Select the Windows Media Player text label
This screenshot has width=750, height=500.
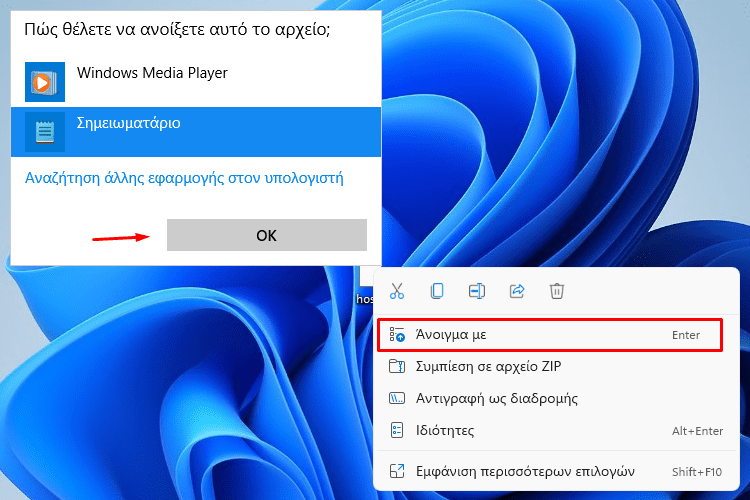tap(152, 73)
